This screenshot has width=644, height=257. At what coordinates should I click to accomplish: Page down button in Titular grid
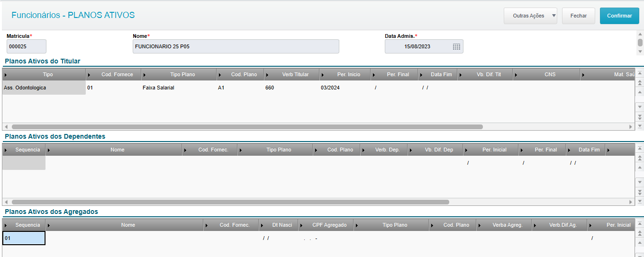coord(640,116)
